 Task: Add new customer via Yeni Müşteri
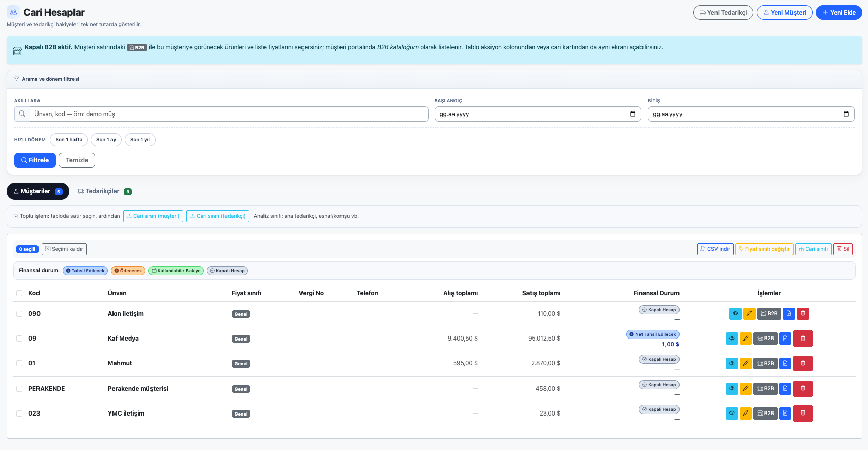tap(784, 13)
